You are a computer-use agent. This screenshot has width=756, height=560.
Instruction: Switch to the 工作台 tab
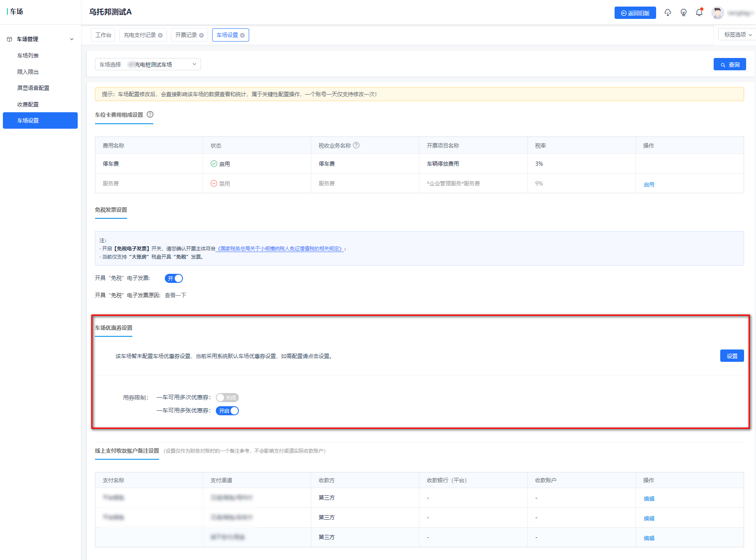pos(103,35)
